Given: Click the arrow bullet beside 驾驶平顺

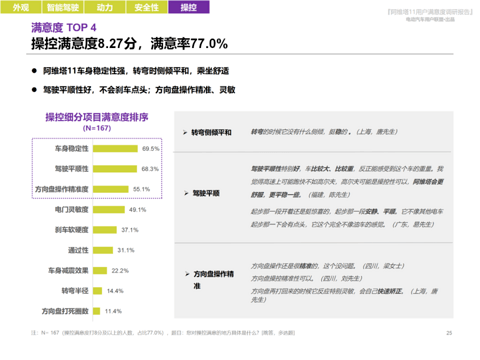Looking at the screenshot, I should point(186,193).
